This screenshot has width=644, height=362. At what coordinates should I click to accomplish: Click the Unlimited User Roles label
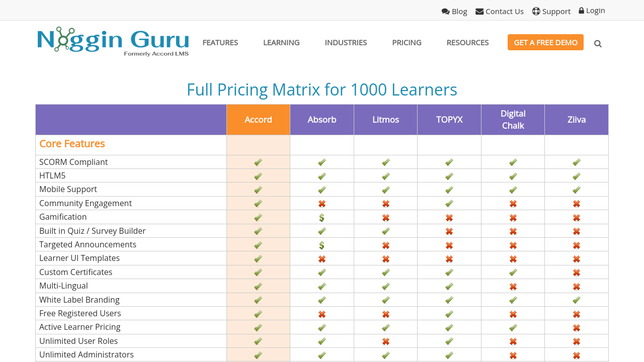[x=78, y=341]
